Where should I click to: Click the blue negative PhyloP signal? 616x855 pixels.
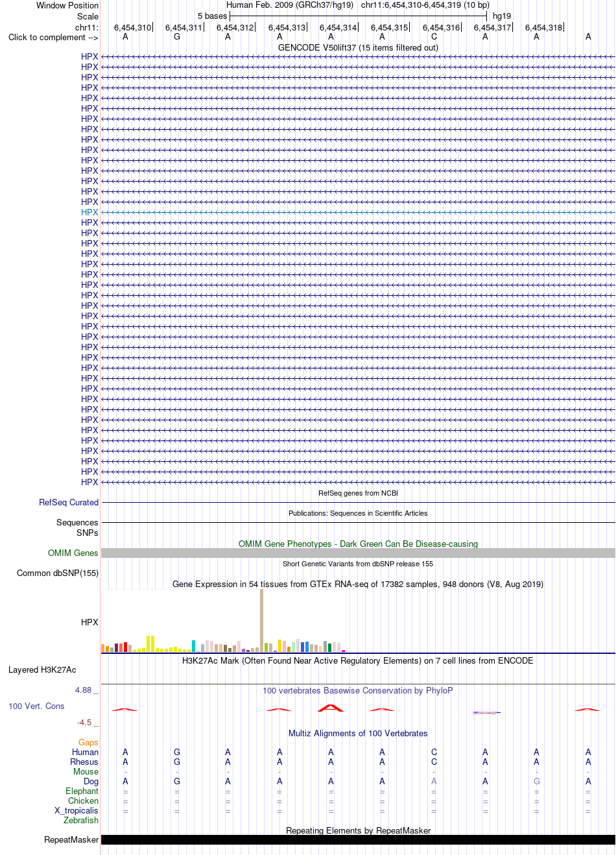point(486,712)
